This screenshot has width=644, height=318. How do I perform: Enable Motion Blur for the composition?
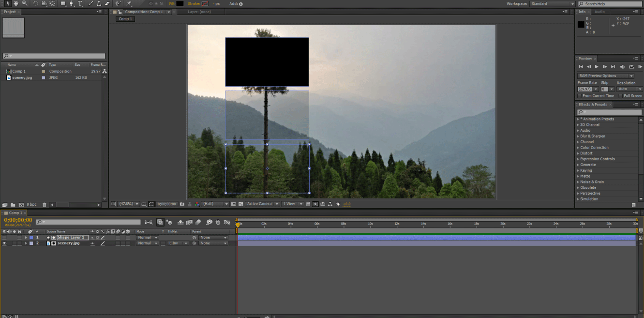coord(197,222)
